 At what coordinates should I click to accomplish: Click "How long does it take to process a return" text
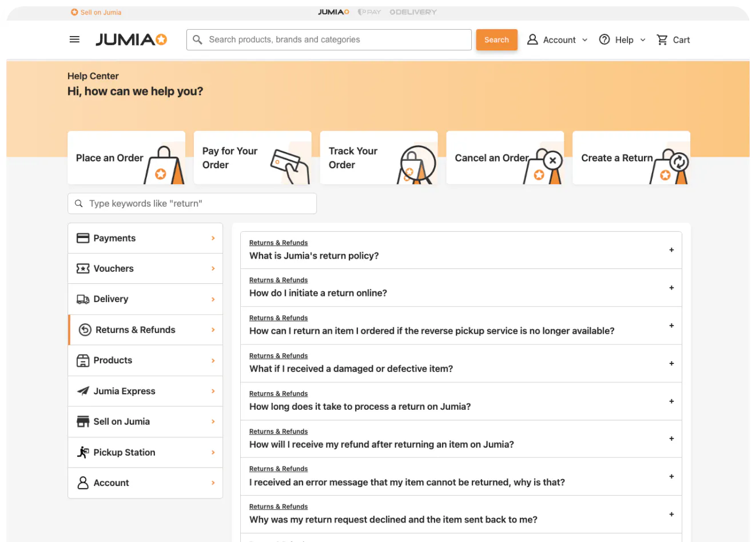[360, 406]
